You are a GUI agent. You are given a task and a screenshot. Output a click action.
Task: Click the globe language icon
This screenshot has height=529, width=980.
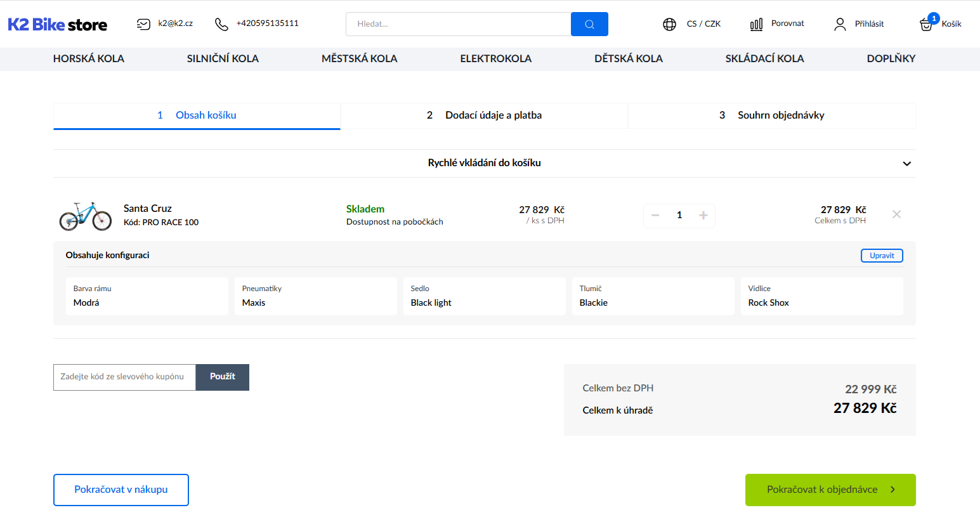(669, 24)
